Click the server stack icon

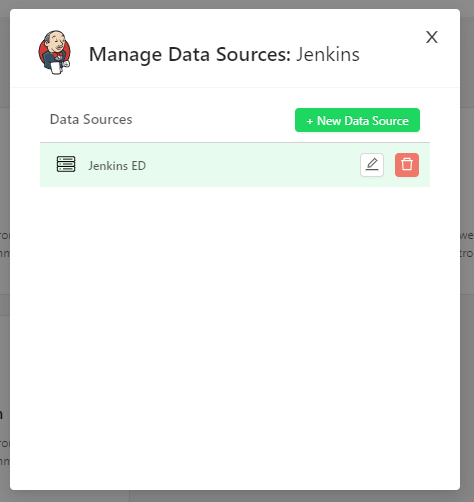pos(66,164)
